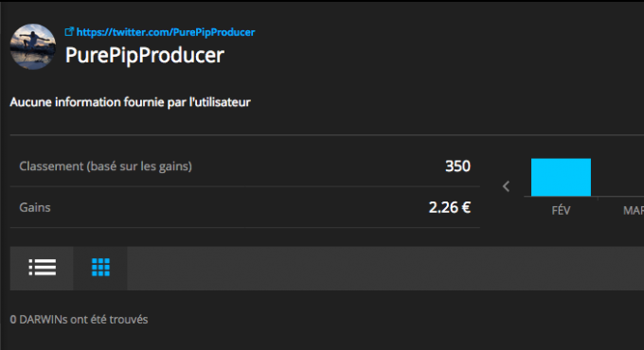
Task: Click the chart baseline under the blue bar
Action: pos(561,197)
